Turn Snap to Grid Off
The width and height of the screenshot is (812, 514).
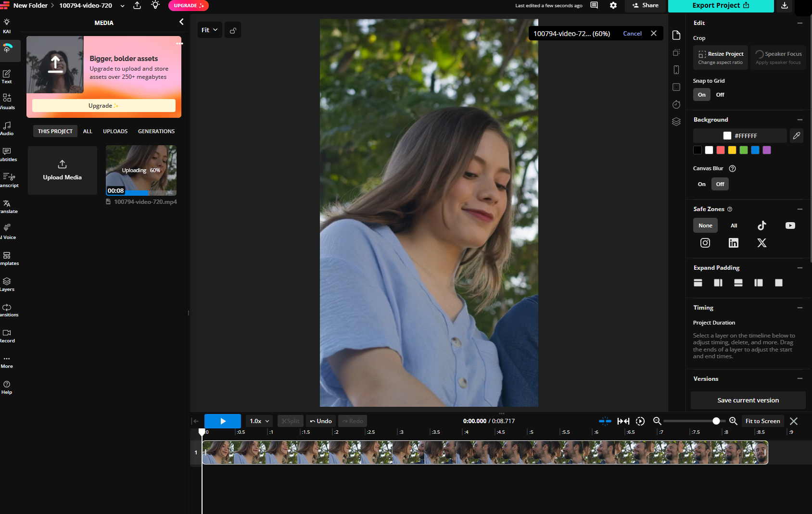(x=720, y=95)
